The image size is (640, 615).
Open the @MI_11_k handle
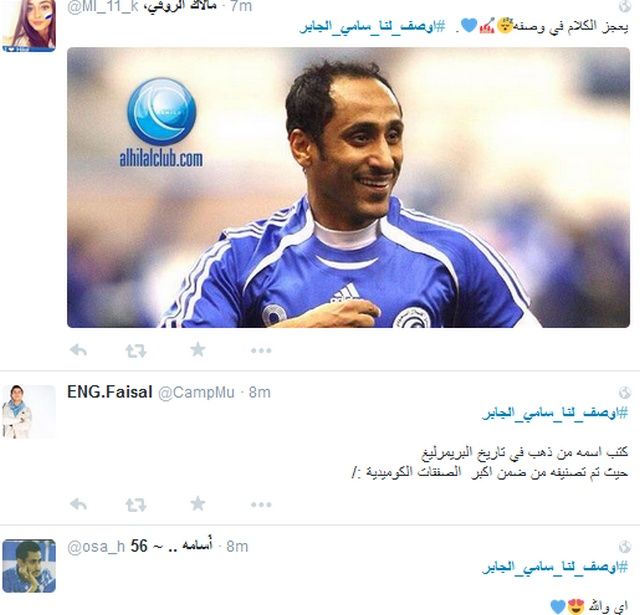[102, 7]
